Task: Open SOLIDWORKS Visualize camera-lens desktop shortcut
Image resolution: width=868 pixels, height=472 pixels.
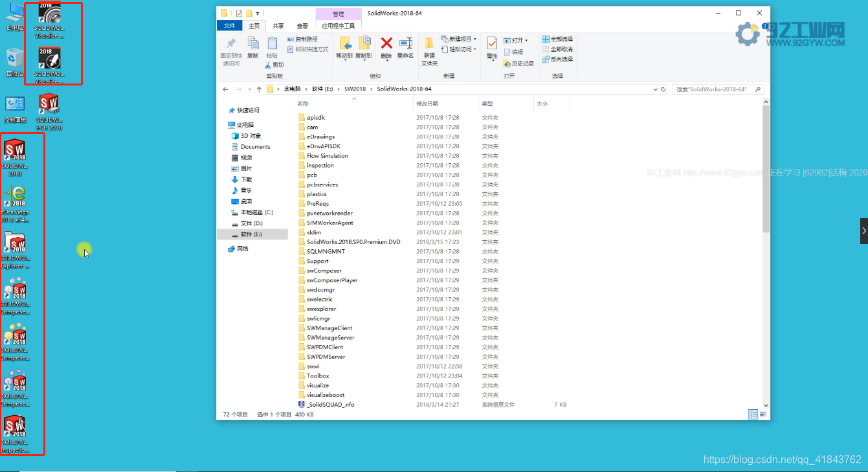Action: click(50, 19)
